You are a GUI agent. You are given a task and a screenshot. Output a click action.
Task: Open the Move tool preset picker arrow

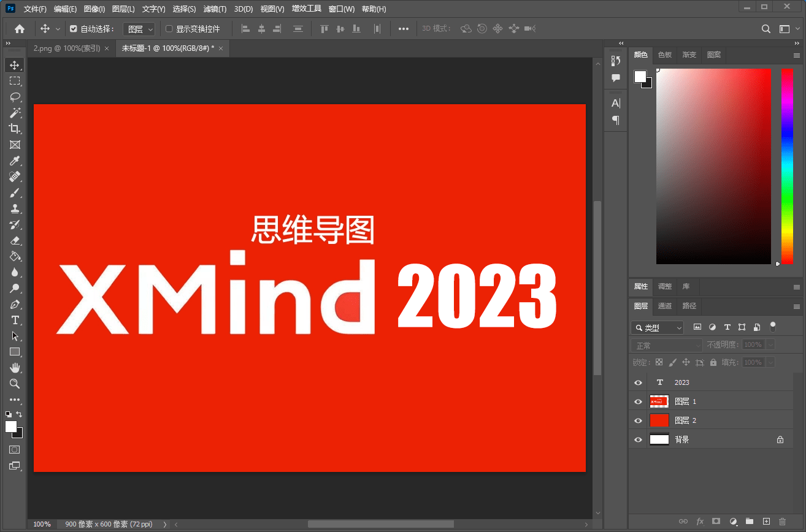(x=58, y=29)
